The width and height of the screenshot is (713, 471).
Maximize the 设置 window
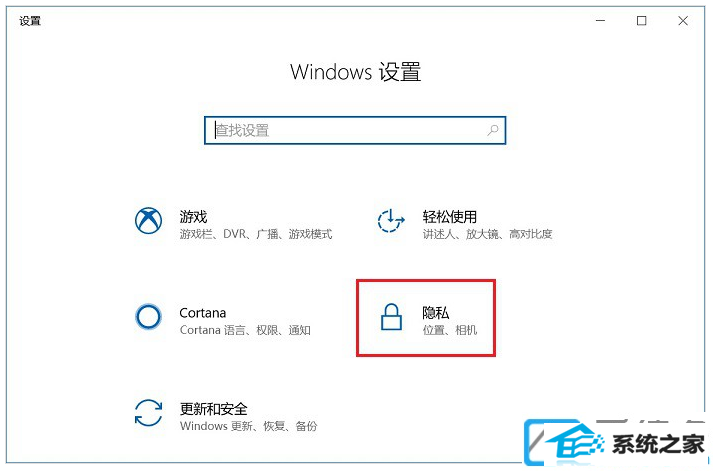click(x=642, y=21)
